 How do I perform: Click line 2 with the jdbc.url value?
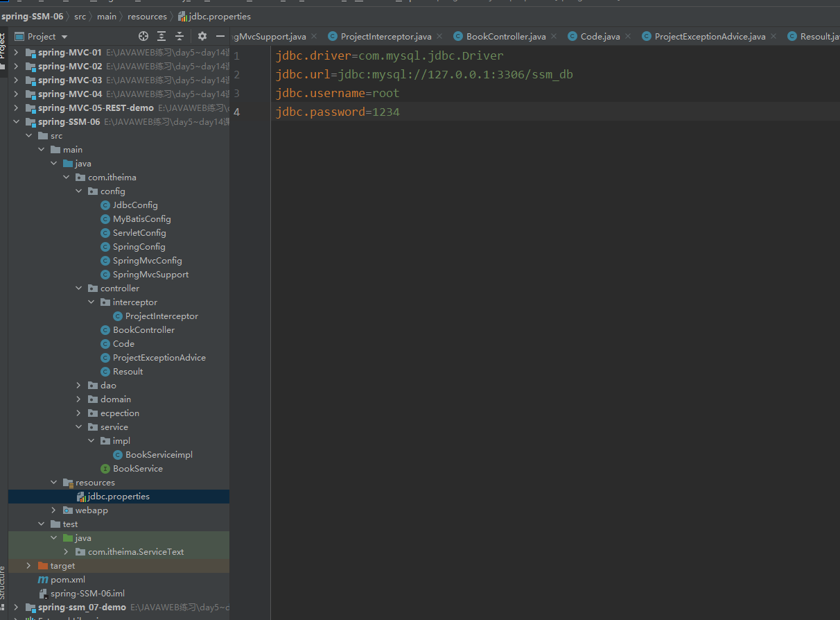point(423,75)
